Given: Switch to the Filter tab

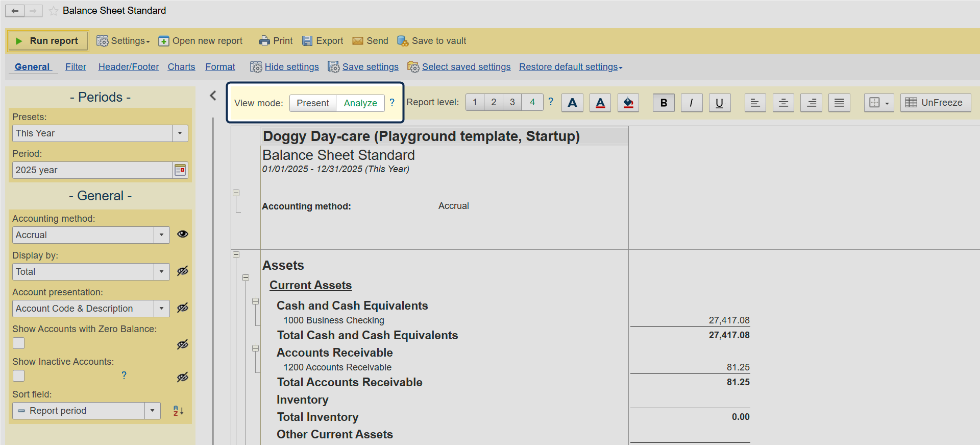Looking at the screenshot, I should [76, 67].
